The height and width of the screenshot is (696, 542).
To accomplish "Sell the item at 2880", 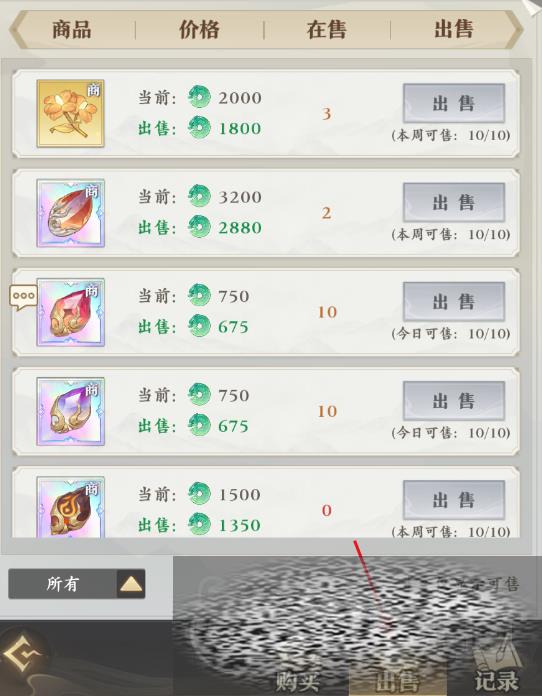I will [x=454, y=203].
